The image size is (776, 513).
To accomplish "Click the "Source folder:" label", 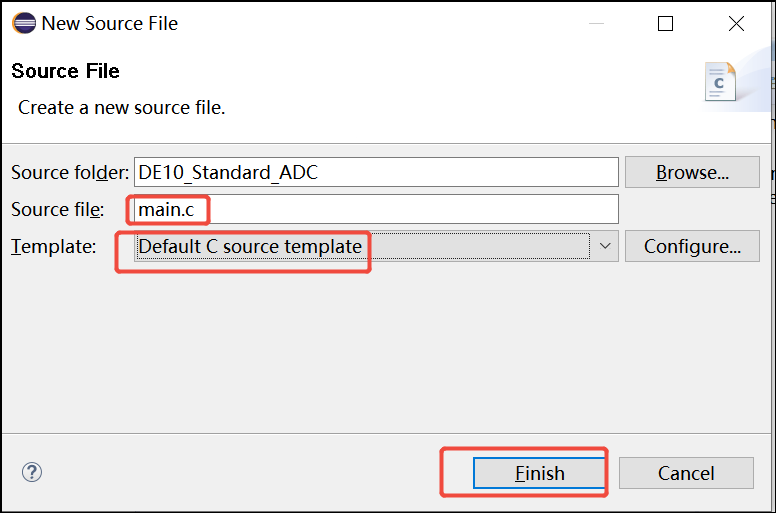I will click(69, 172).
